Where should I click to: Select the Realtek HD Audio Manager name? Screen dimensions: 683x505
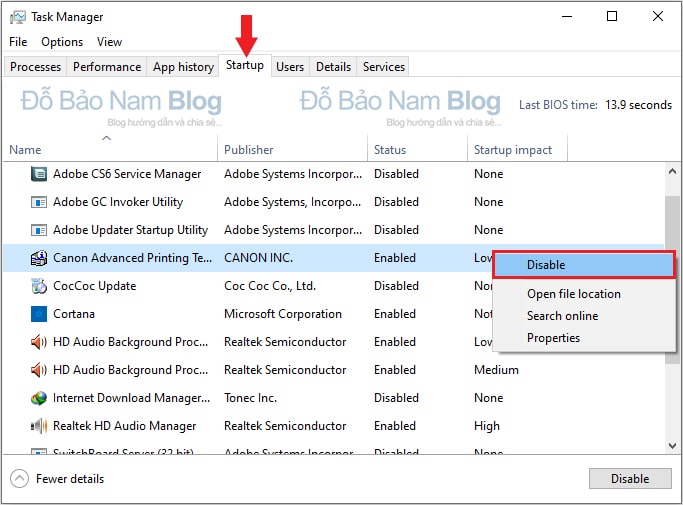tap(124, 426)
